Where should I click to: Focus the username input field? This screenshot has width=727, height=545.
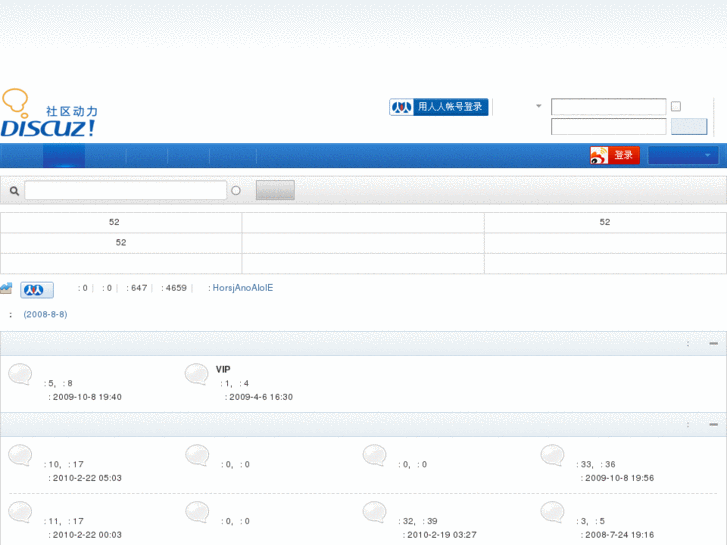(x=608, y=107)
